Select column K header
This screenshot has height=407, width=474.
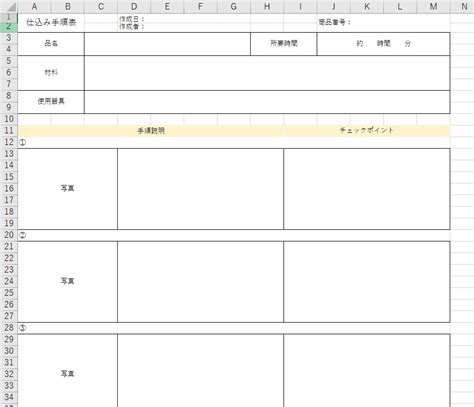[367, 7]
